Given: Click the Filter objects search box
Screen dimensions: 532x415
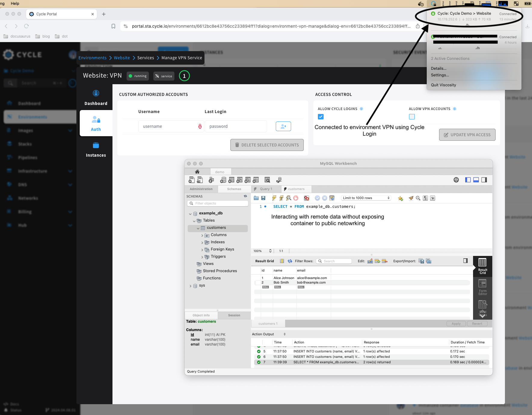Looking at the screenshot, I should 218,203.
